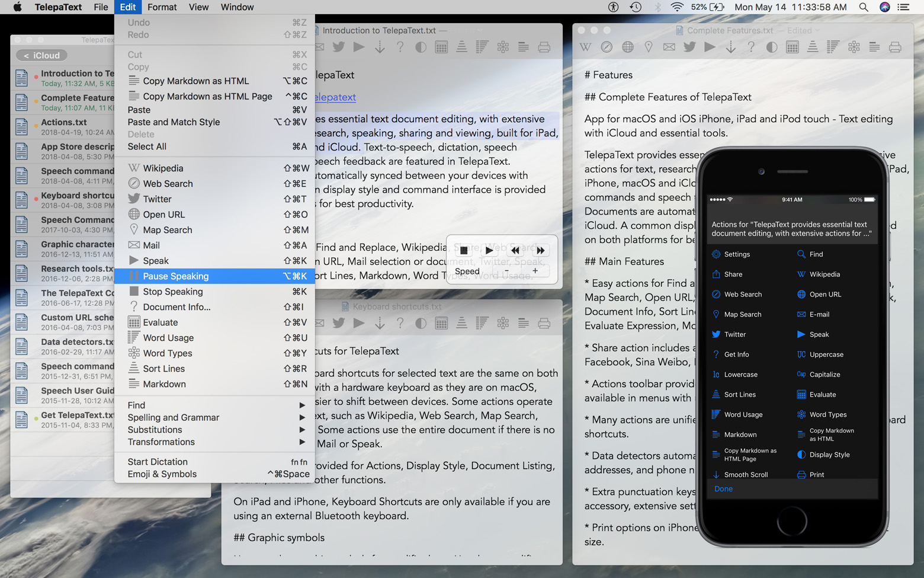Screen dimensions: 924x578
Task: Click Document Info question mark in Complete Features toolbar
Action: (x=751, y=47)
